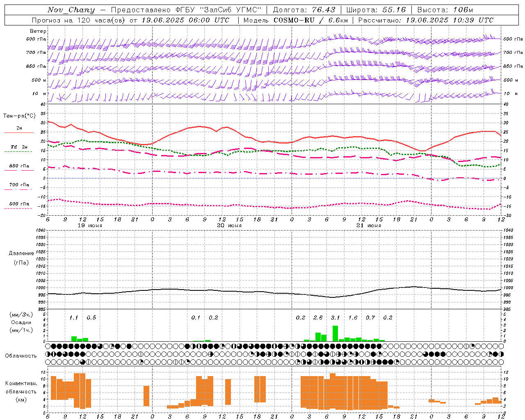
Task: Click the '(мм/1ч.)' unit label
Action: point(21,330)
